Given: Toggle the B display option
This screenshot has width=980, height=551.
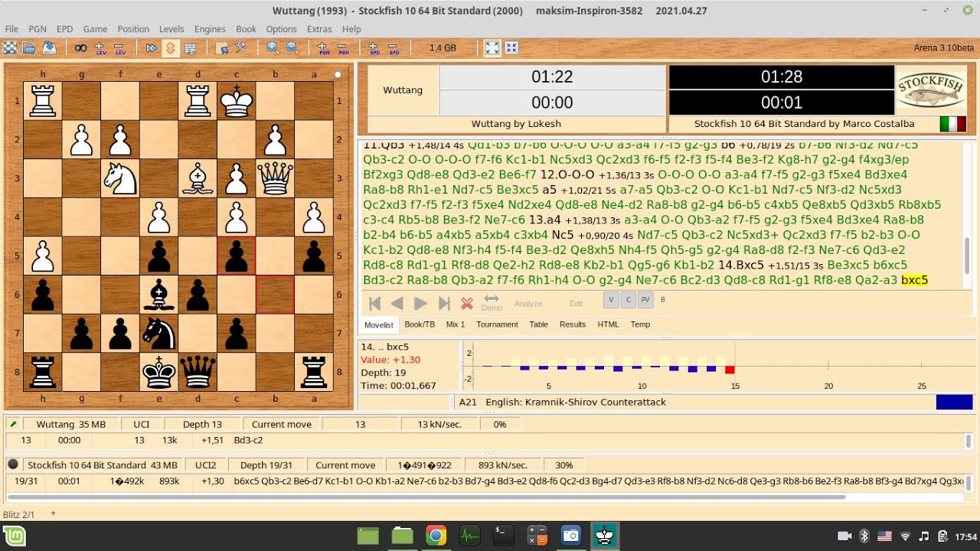Looking at the screenshot, I should click(663, 299).
